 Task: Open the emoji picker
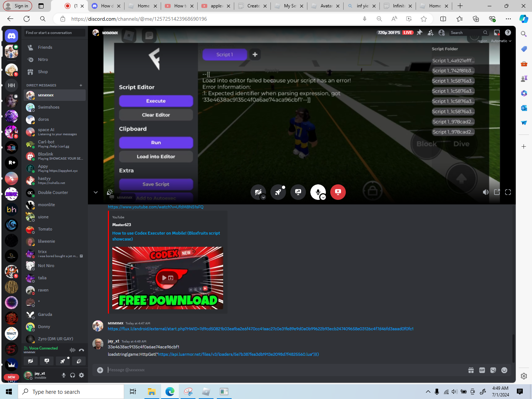coord(504,370)
